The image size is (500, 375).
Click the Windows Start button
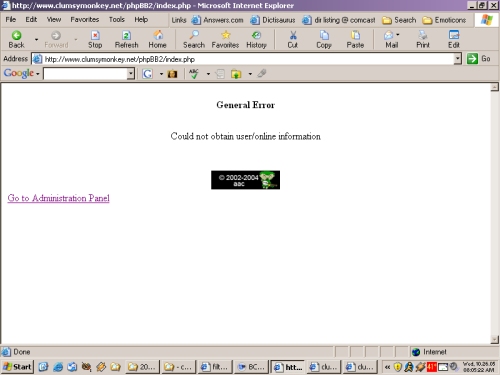(17, 367)
